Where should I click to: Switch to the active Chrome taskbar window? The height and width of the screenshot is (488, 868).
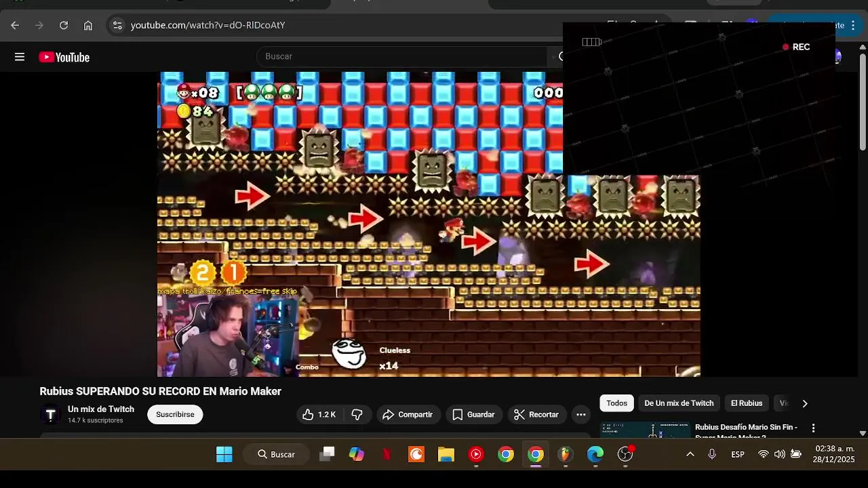tap(536, 454)
